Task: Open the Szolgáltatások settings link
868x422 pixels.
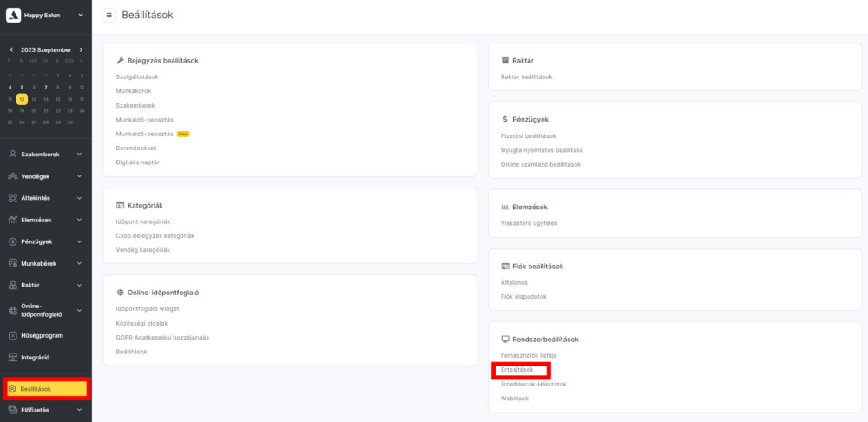Action: coord(137,76)
